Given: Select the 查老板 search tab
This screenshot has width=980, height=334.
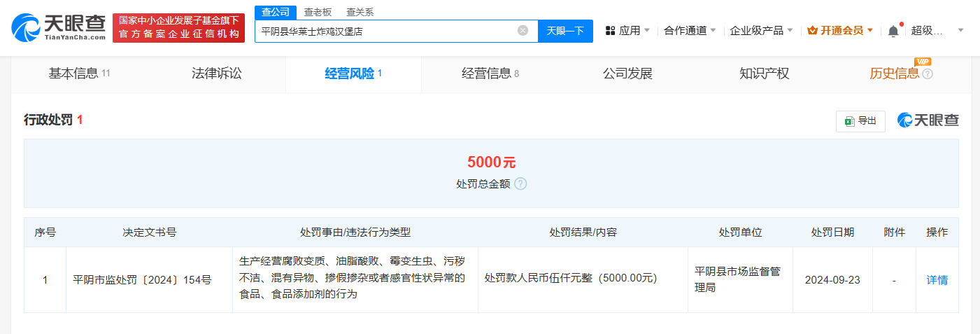Looking at the screenshot, I should pos(318,12).
